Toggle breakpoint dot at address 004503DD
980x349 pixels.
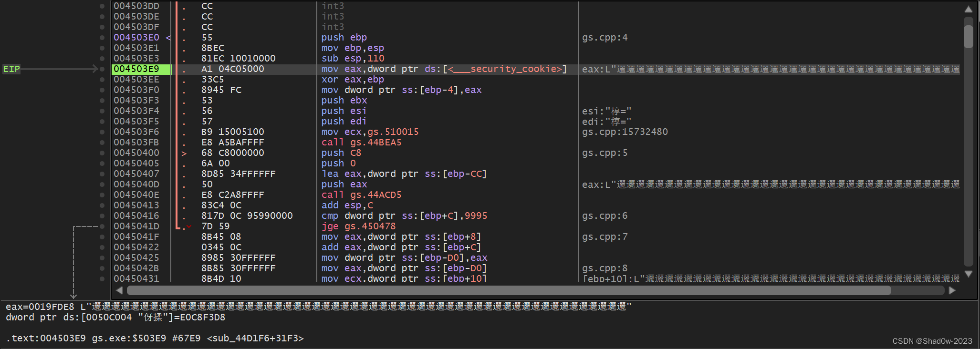pos(102,6)
